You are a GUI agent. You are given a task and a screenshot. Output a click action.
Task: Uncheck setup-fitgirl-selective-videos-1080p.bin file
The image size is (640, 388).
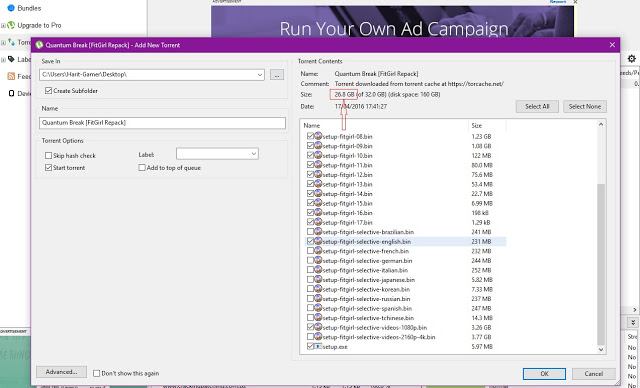pos(310,327)
